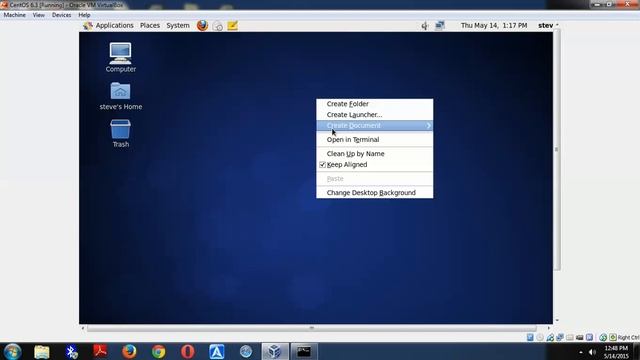This screenshot has height=360, width=640.
Task: Click the panel clock Thu May 14, 1:17 PM
Action: (x=494, y=25)
